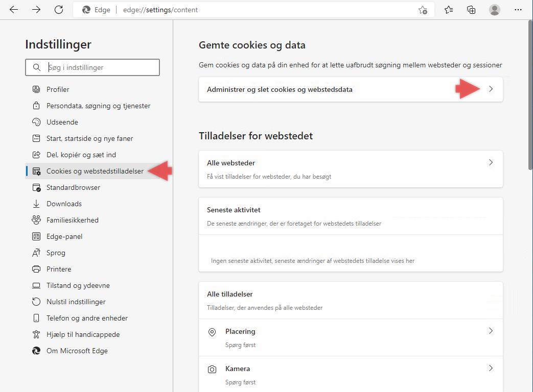Click the Familiesikkerhed icon
The height and width of the screenshot is (392, 533).
click(36, 220)
